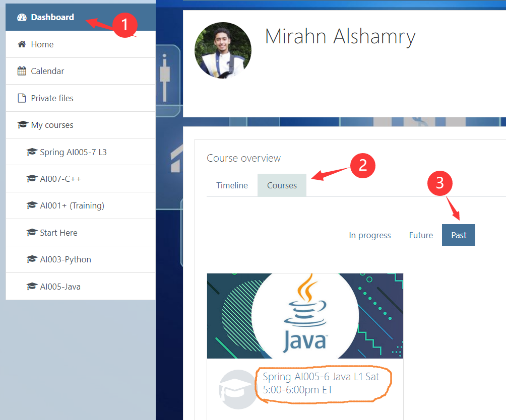
Task: Click the Java course banner image
Action: click(305, 316)
